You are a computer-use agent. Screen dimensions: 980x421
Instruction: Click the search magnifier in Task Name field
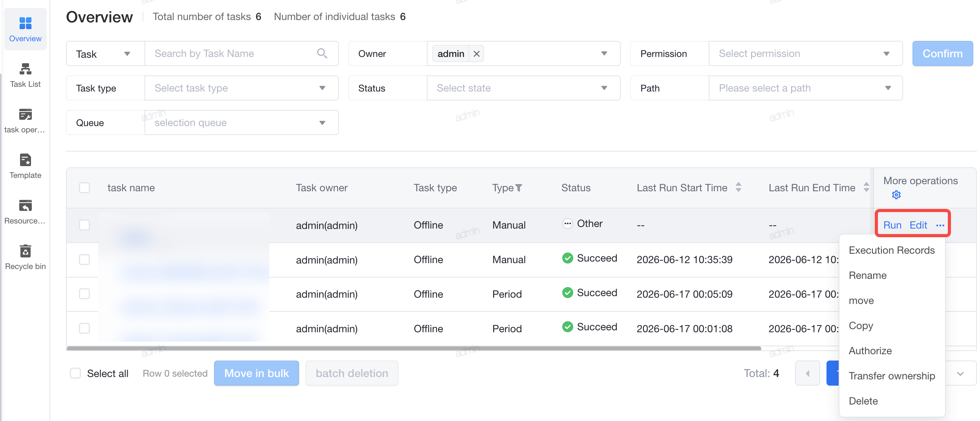pos(322,53)
